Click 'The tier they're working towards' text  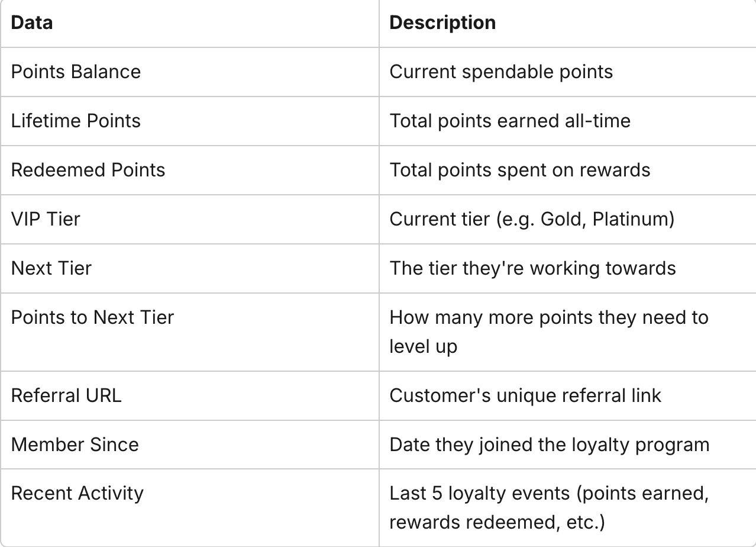click(x=532, y=268)
